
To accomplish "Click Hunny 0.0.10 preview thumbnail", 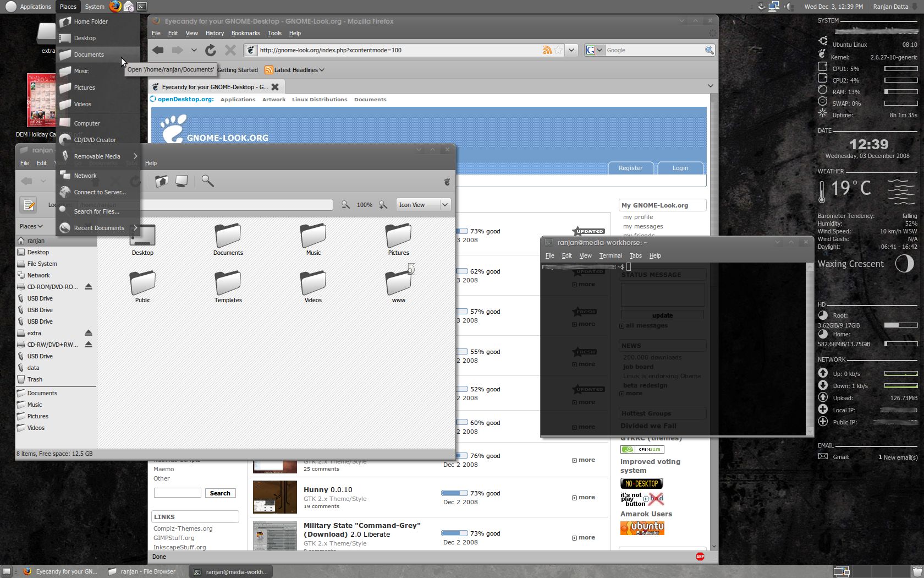I will pos(275,497).
